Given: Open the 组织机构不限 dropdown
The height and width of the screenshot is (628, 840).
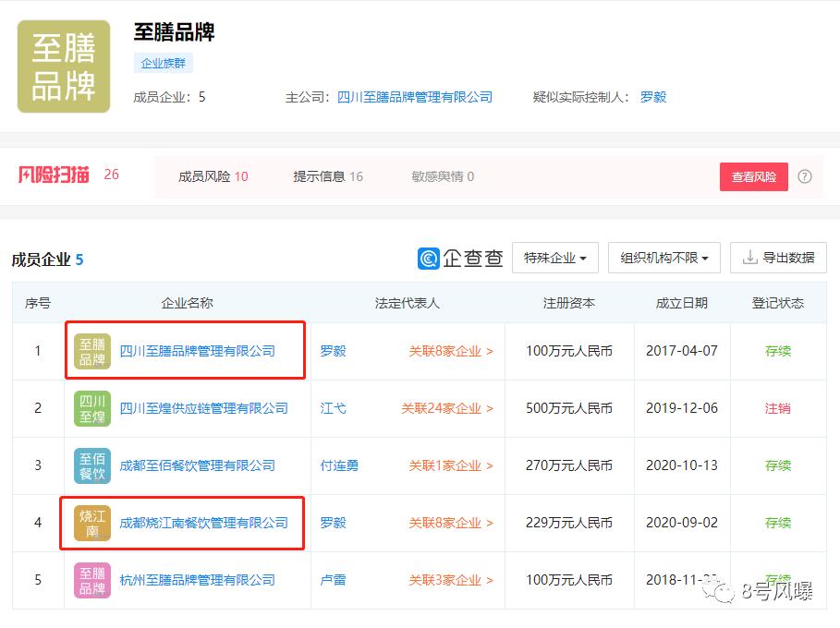Looking at the screenshot, I should (663, 258).
